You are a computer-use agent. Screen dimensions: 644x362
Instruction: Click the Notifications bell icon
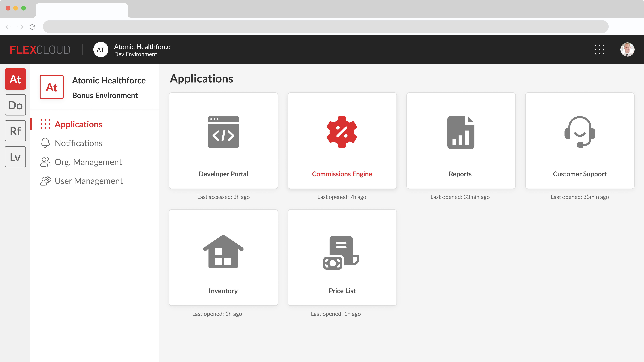pyautogui.click(x=45, y=143)
